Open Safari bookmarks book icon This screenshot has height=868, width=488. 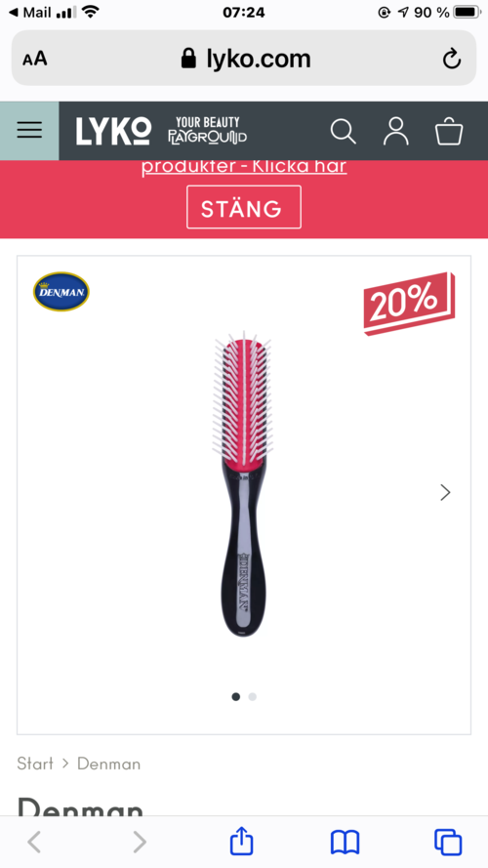pos(346,843)
